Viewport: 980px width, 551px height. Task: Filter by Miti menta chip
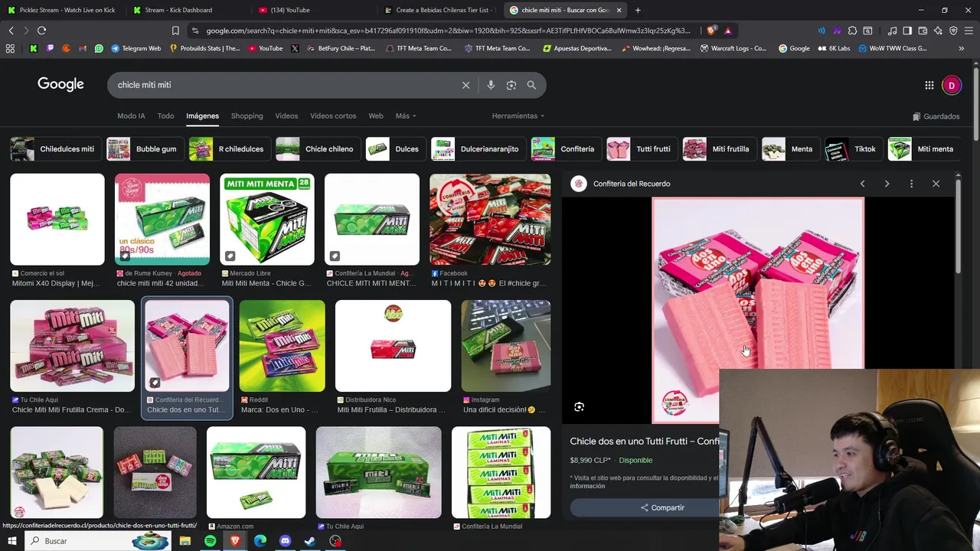click(x=923, y=149)
